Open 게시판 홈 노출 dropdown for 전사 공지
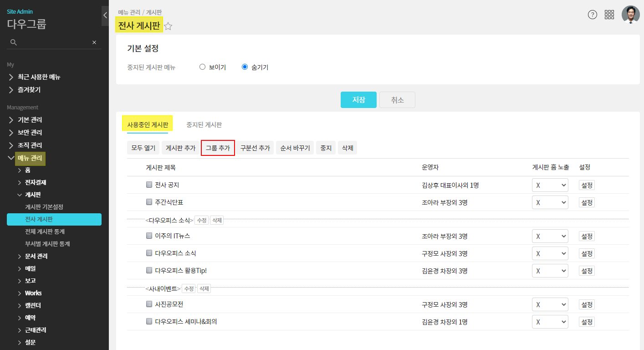The width and height of the screenshot is (644, 350). click(550, 185)
